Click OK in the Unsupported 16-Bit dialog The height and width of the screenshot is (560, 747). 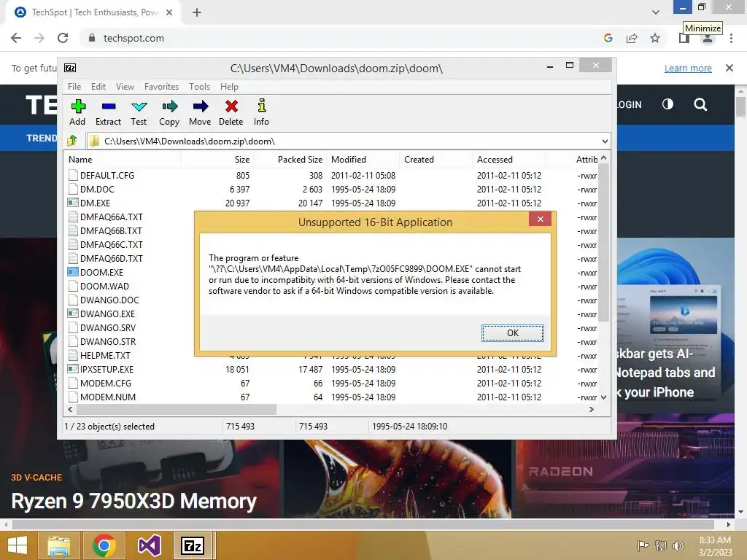513,332
